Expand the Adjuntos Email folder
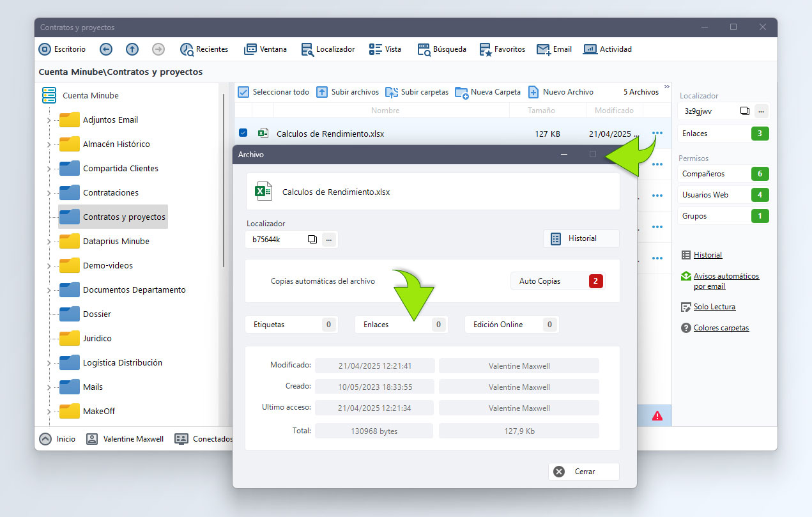Screen dimensions: 812x517 [49, 120]
